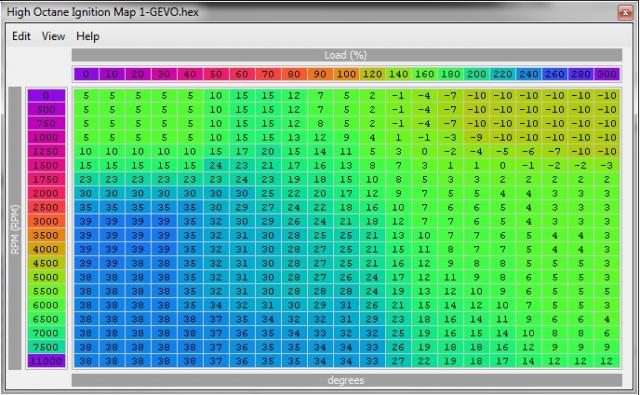Click the RPM row header 750
The image size is (640, 395).
click(x=46, y=123)
